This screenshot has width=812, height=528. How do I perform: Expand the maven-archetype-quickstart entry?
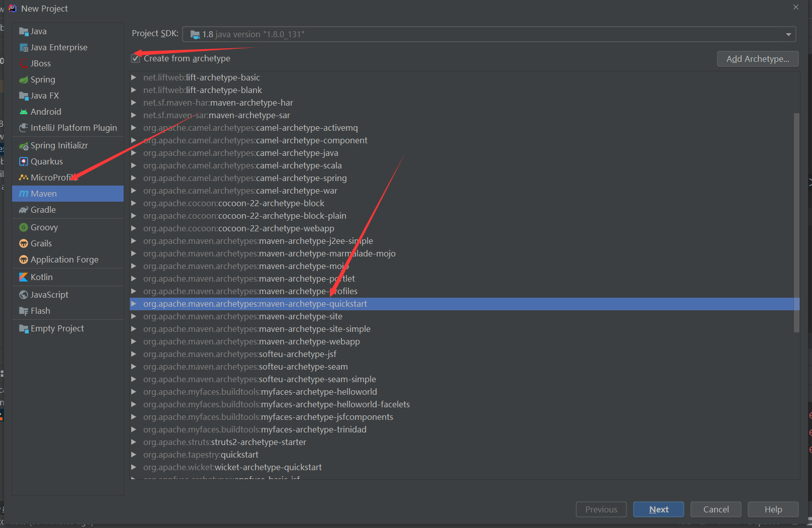coord(134,304)
